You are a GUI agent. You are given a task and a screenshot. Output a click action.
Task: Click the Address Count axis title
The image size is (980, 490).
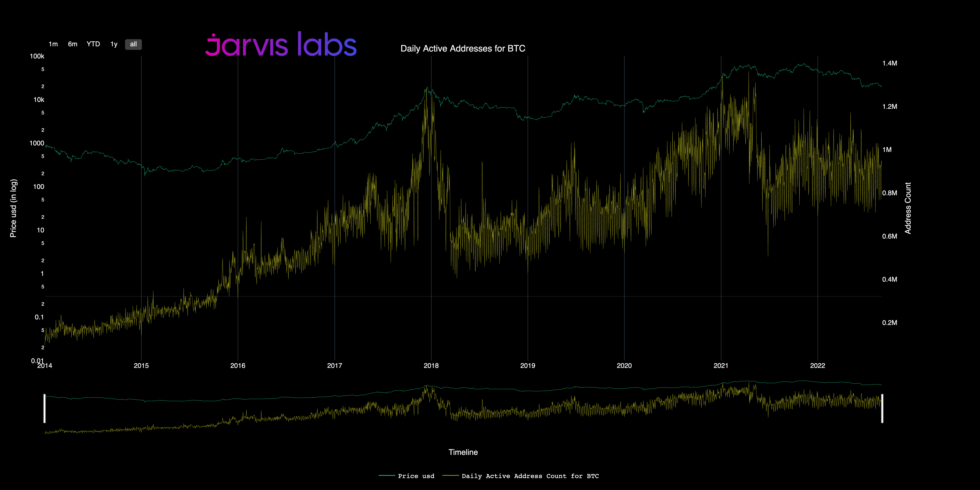(x=908, y=208)
